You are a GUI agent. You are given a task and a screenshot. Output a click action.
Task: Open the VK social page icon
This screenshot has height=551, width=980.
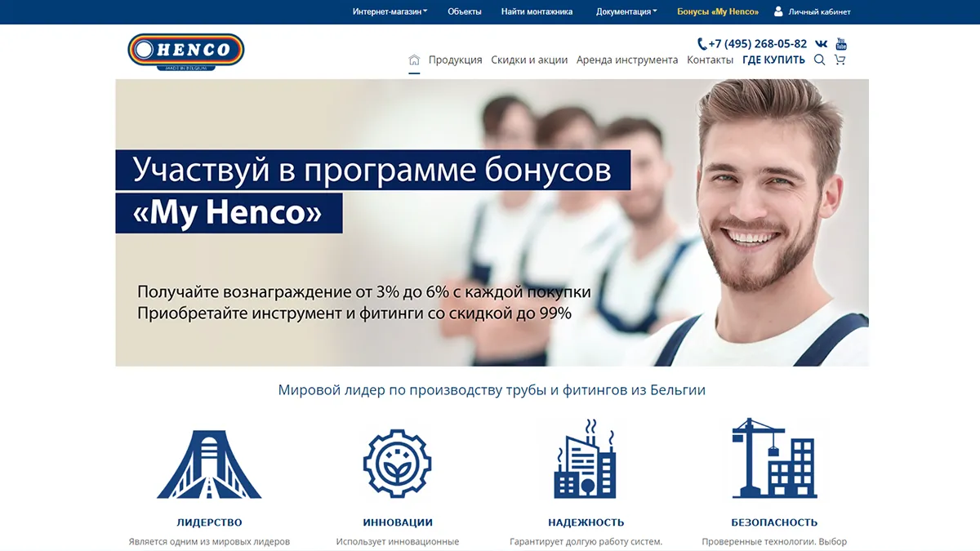click(822, 44)
